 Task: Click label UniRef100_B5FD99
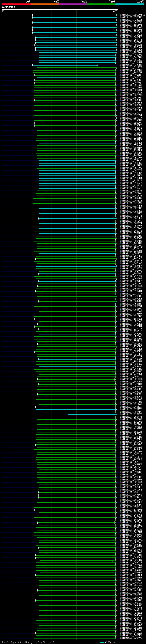tap(131, 168)
